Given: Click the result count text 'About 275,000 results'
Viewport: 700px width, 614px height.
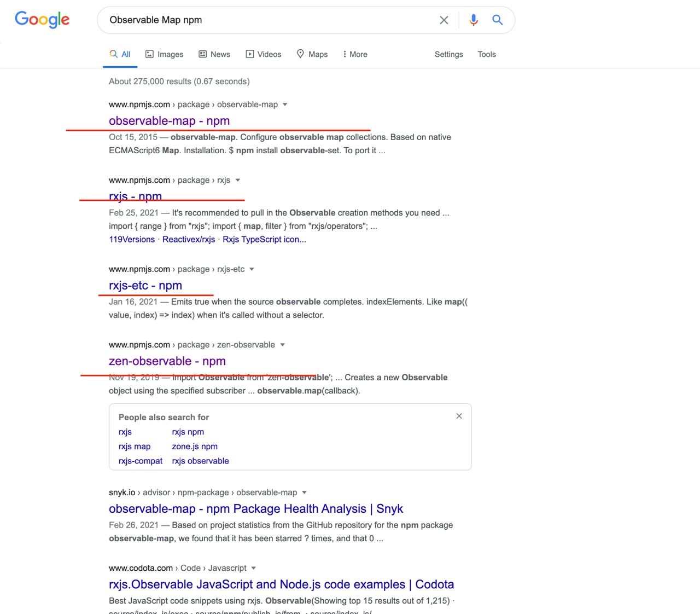Looking at the screenshot, I should point(150,82).
